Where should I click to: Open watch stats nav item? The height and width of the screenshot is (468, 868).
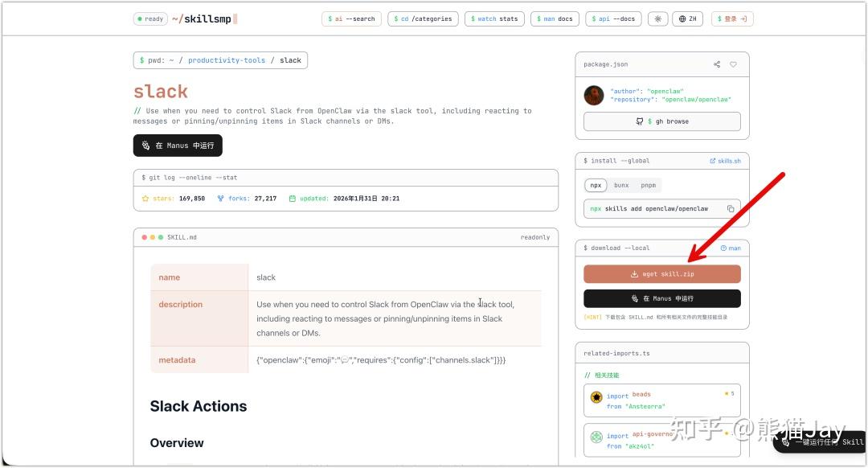(x=494, y=18)
